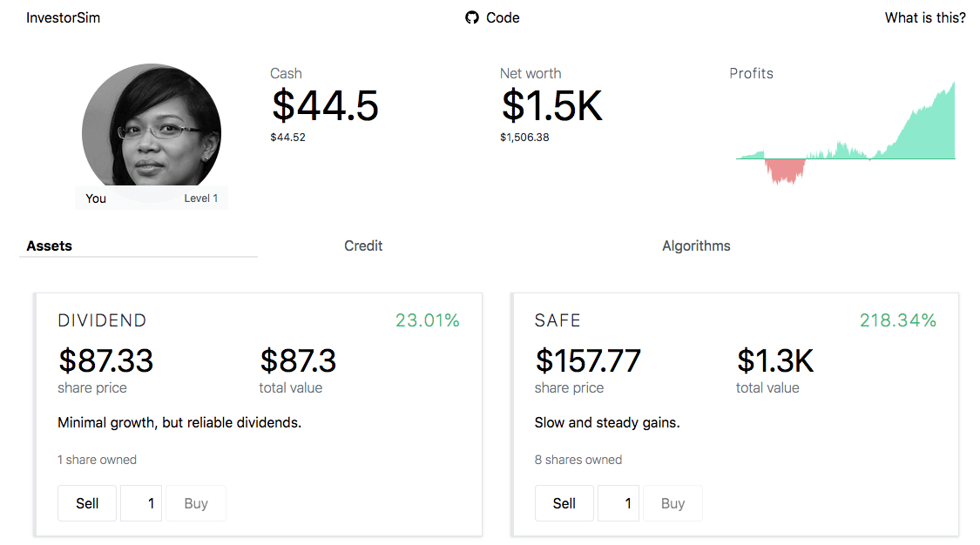Click the Sell button on the SAFE card
This screenshot has height=545, width=980.
[564, 502]
